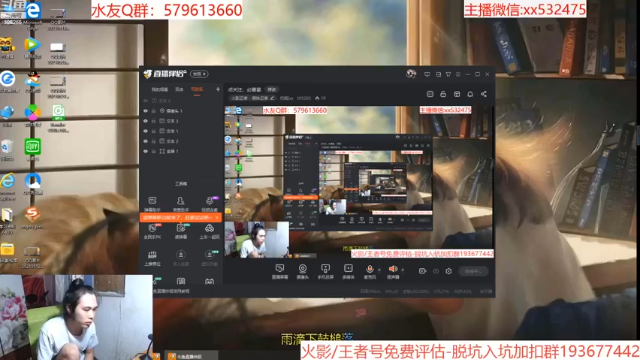Expand the microphone device dropdown arrow

pos(379,270)
